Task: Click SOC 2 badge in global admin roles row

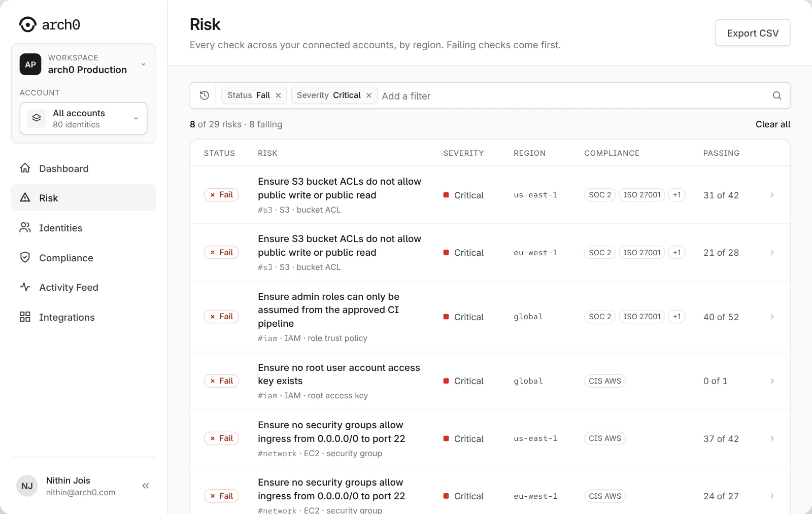Action: coord(600,317)
